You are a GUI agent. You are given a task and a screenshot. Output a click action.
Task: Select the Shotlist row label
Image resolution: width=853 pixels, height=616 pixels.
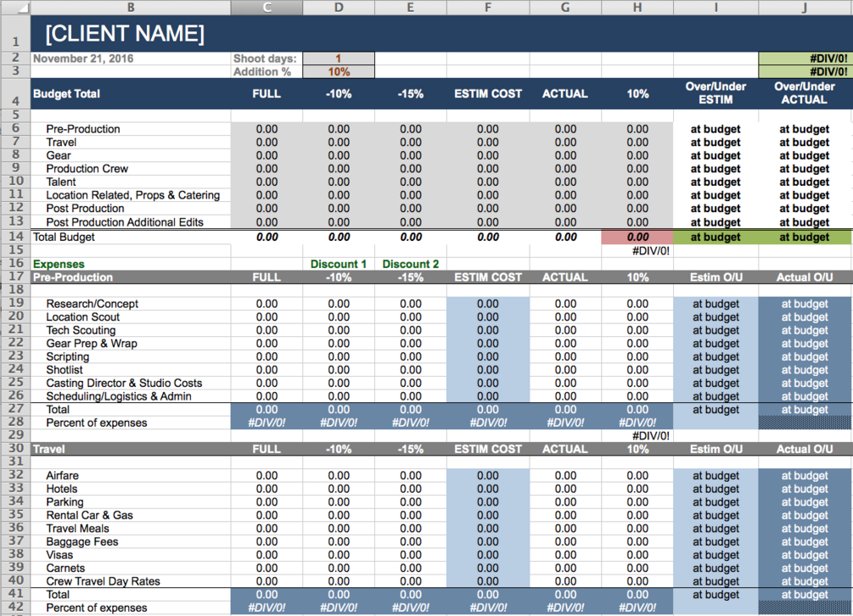coord(65,370)
